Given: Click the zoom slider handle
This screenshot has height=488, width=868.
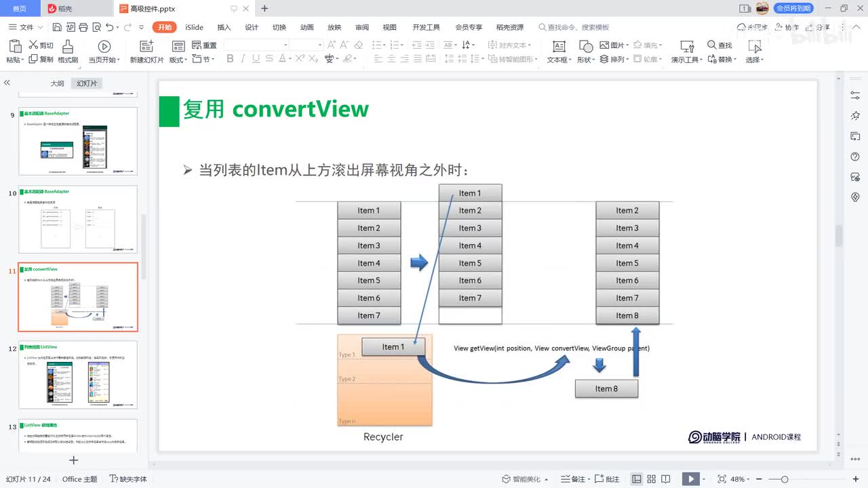Looking at the screenshot, I should 784,479.
